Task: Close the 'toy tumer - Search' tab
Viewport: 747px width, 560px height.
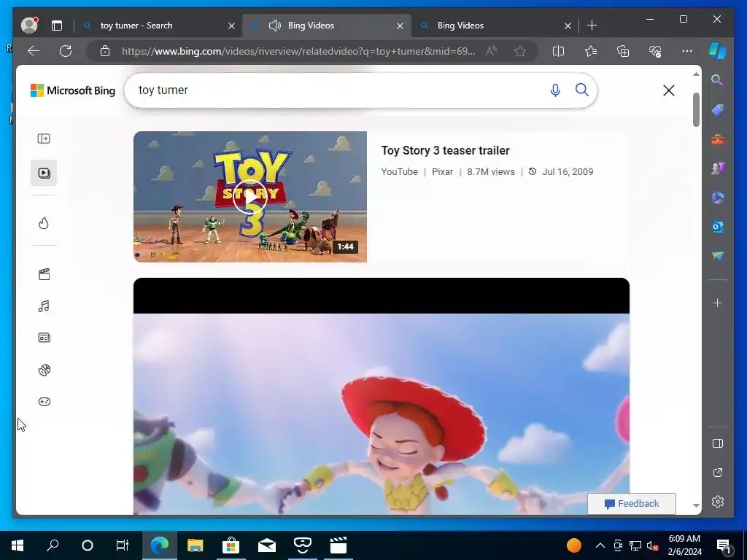Action: pyautogui.click(x=231, y=26)
